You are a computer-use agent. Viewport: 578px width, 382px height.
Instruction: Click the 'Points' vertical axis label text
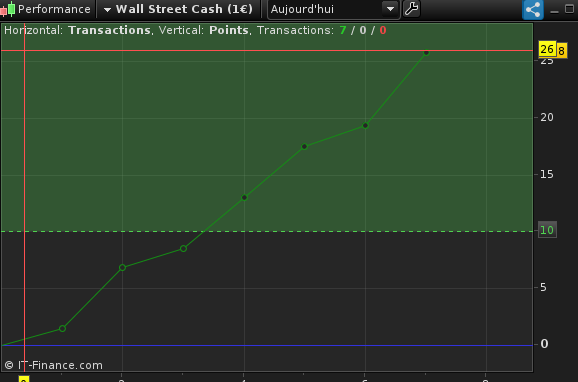[229, 30]
